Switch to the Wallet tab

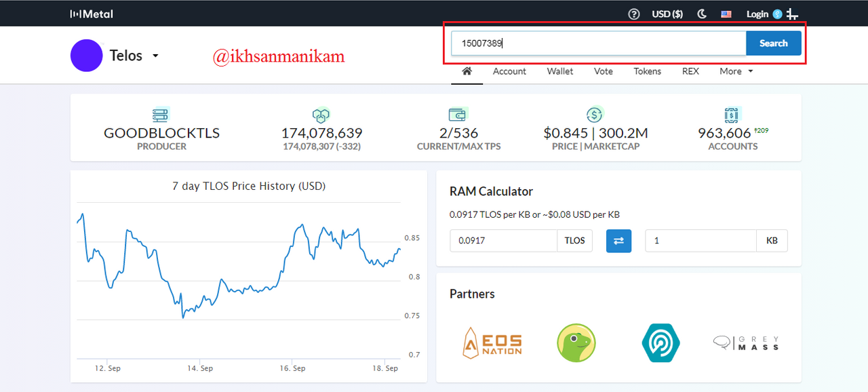coord(560,71)
